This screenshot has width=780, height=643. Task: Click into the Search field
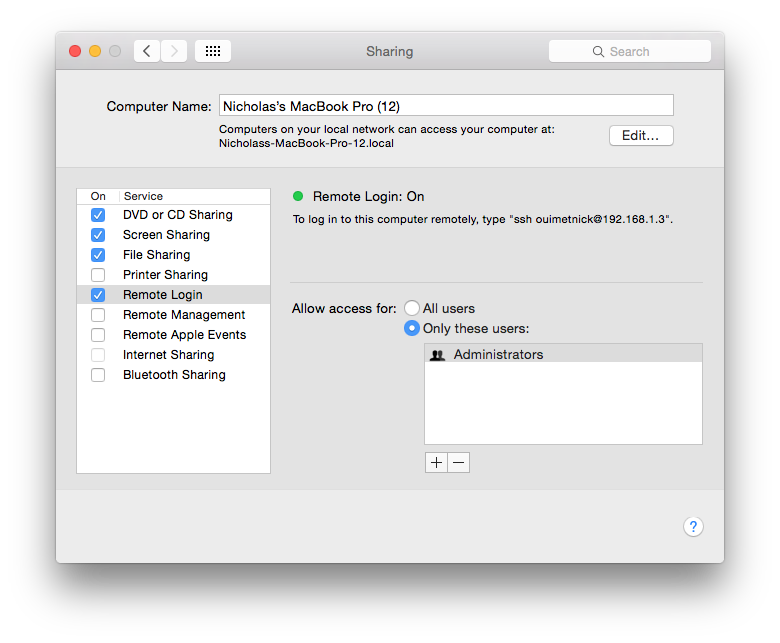coord(630,51)
